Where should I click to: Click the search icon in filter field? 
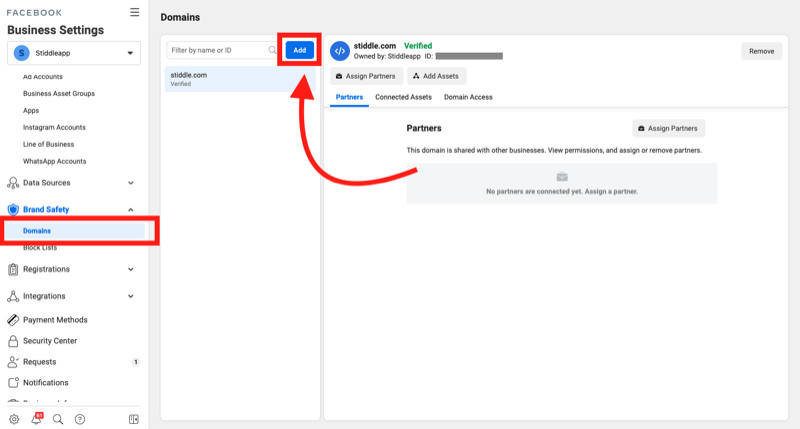point(272,50)
